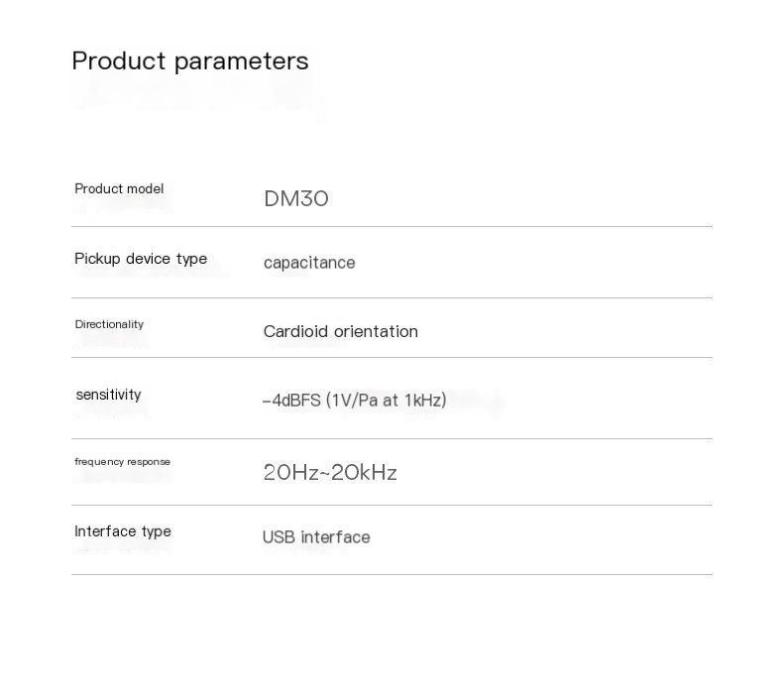
Task: Click the divider line below DM30 row
Action: click(x=391, y=227)
